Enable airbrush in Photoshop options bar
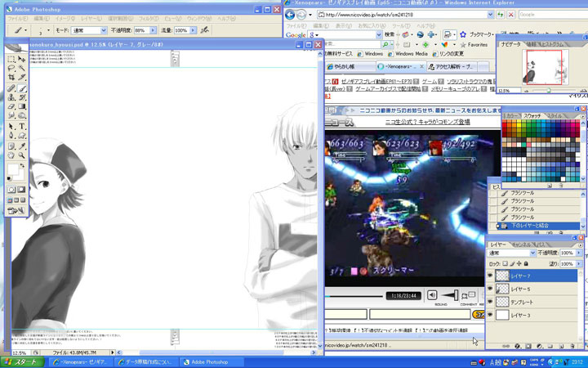 [x=204, y=30]
